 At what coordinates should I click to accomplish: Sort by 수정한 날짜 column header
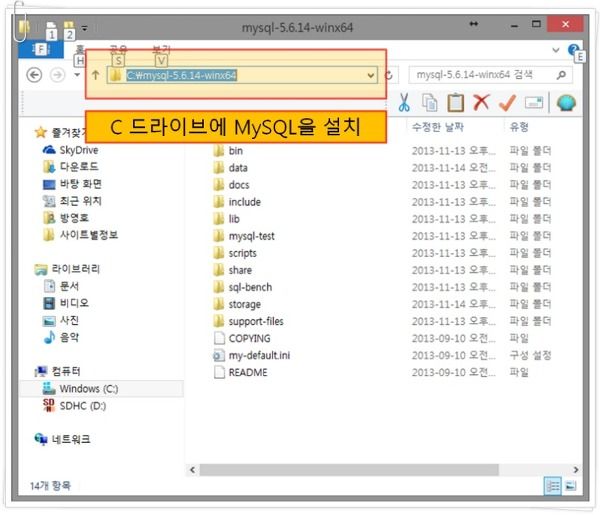437,127
